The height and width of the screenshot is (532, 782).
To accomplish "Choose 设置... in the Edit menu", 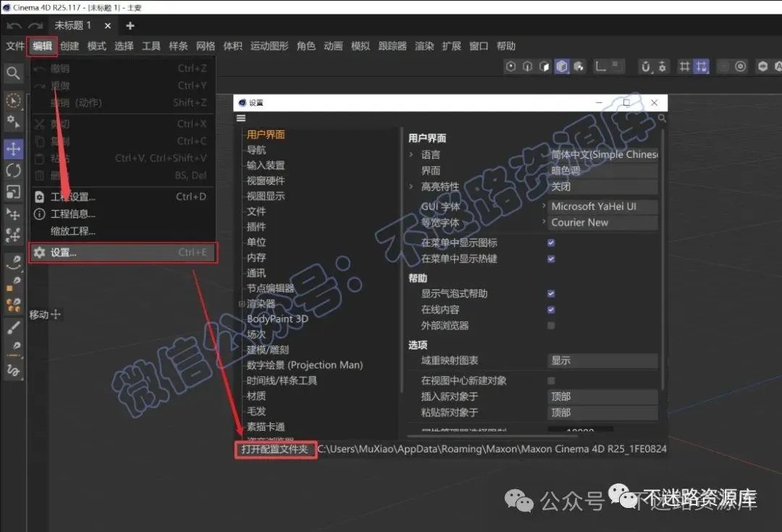I will tap(122, 253).
